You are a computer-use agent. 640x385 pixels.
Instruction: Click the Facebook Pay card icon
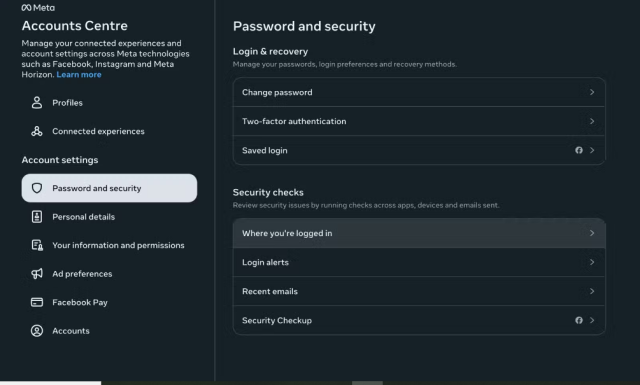37,302
